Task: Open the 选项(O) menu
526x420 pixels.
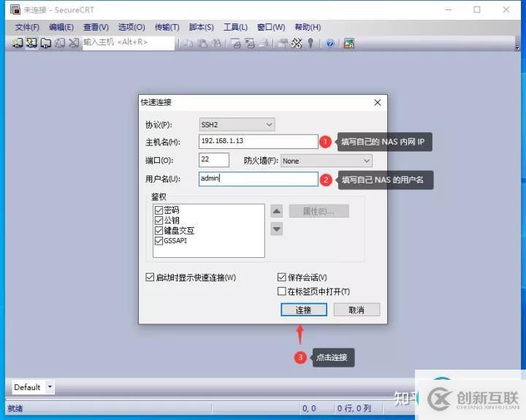Action: (131, 27)
